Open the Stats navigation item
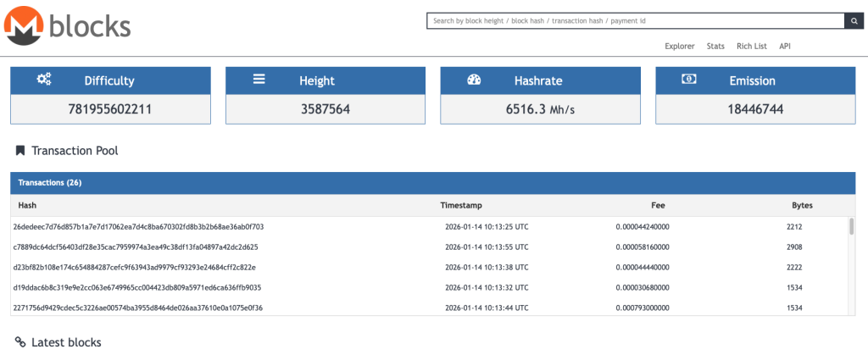Screen dimensions: 868x349 715,46
